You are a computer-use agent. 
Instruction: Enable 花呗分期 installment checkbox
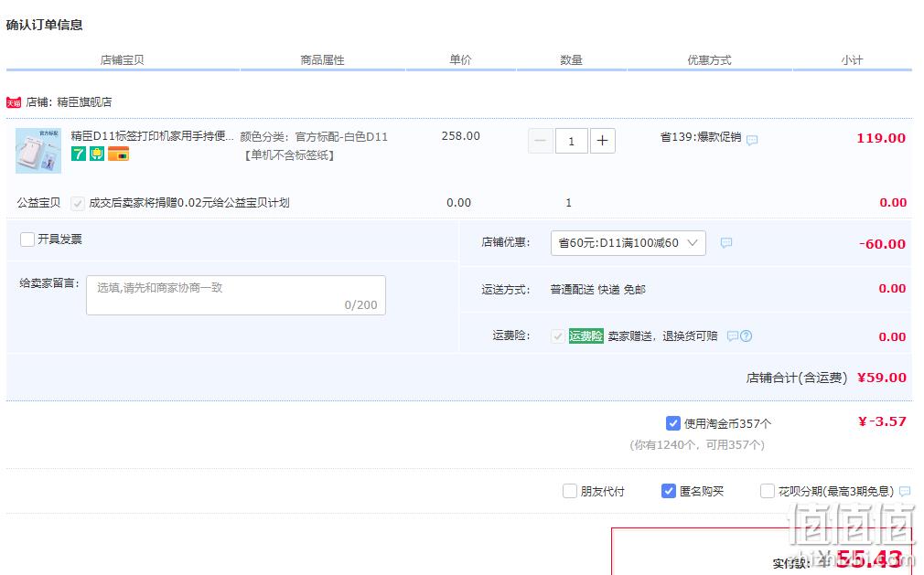[768, 491]
